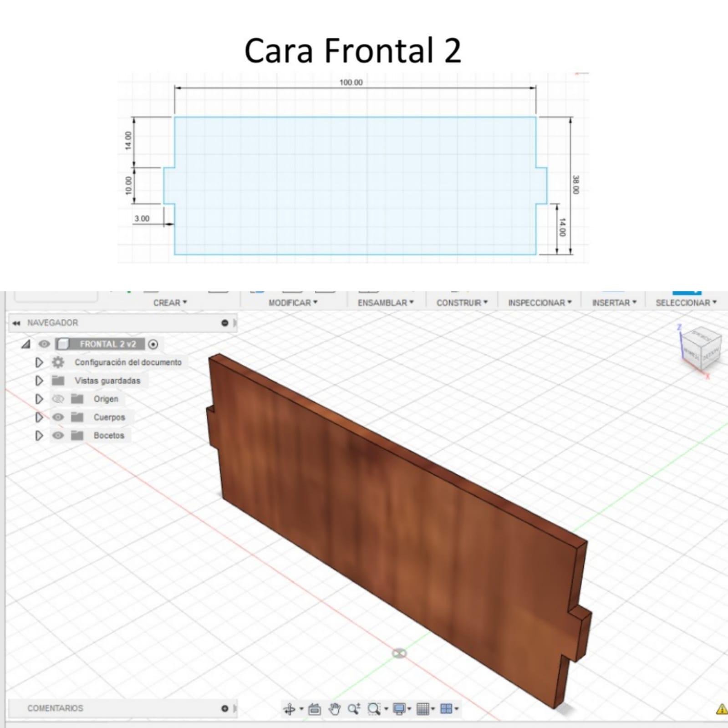Open the Orbit tool dropdown arrow
This screenshot has width=728, height=728.
click(301, 709)
